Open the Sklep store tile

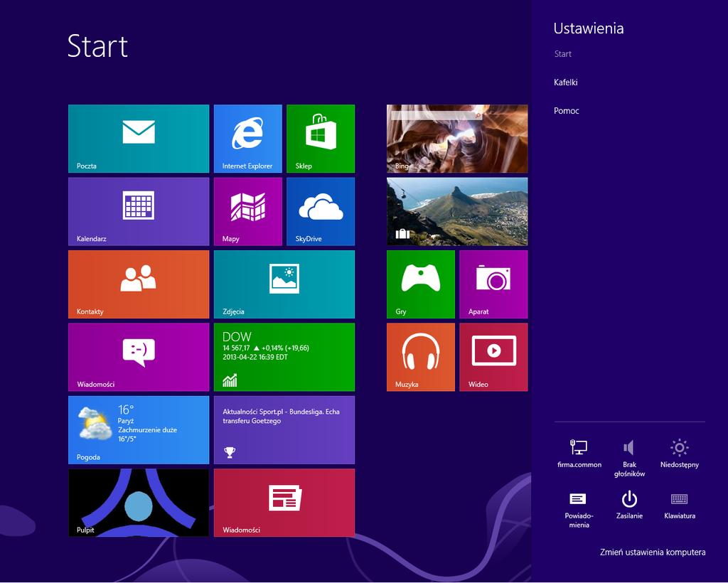321,139
